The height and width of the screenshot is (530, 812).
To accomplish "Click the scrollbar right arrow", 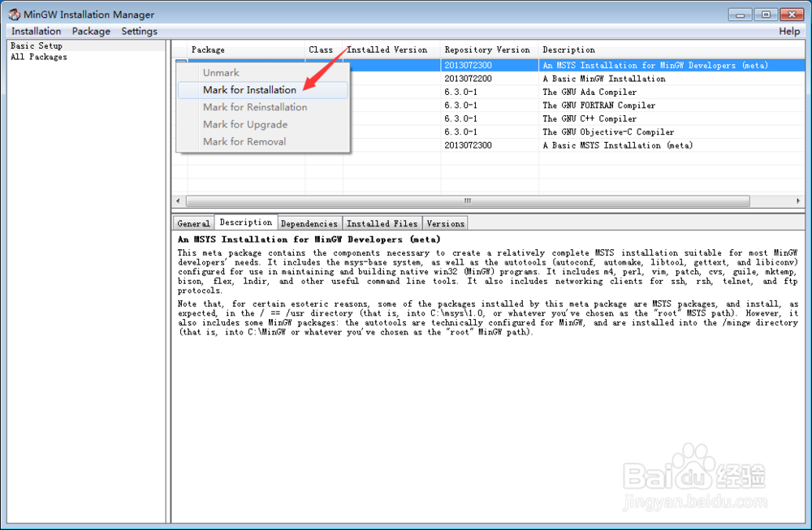I will (798, 200).
